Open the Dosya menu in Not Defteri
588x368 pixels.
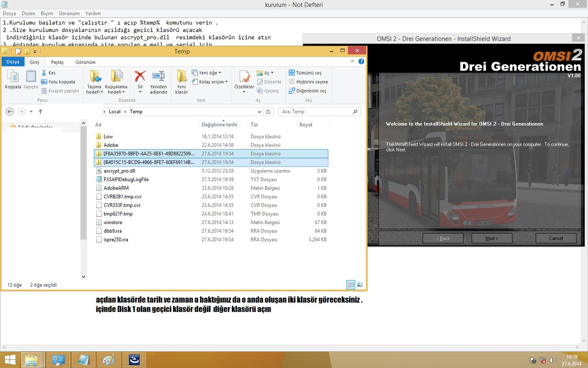9,14
